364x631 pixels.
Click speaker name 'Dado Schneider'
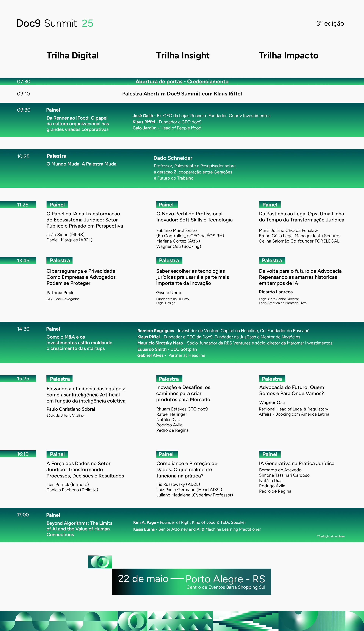(x=173, y=158)
